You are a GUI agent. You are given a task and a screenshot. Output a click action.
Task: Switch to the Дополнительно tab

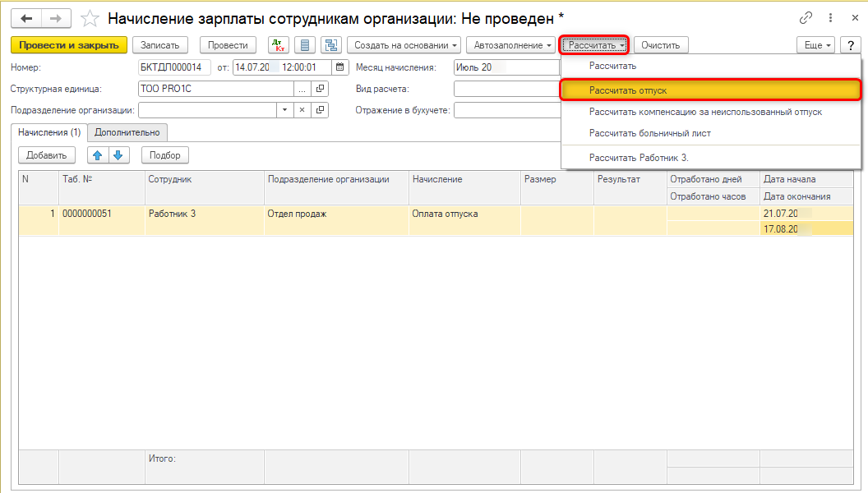(x=127, y=132)
